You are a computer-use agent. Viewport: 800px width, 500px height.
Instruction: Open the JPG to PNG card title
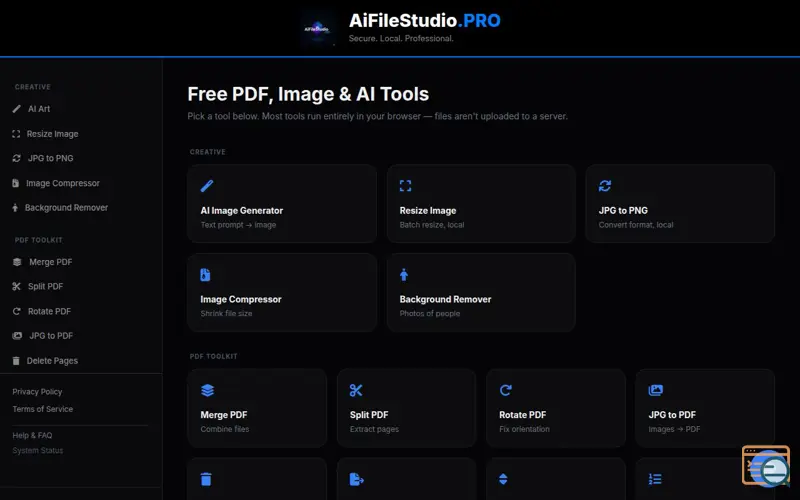coord(623,210)
